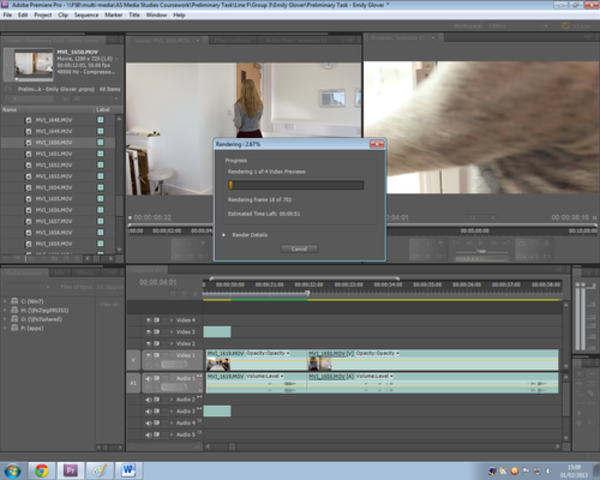
Task: Switch to the Effect Controls tab
Action: (x=232, y=40)
